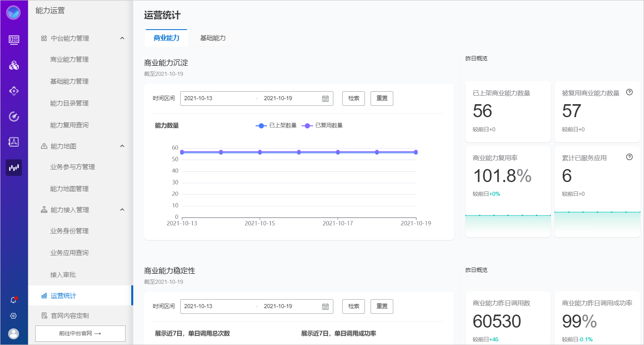Switch to the 基础能力 tab

[213, 38]
